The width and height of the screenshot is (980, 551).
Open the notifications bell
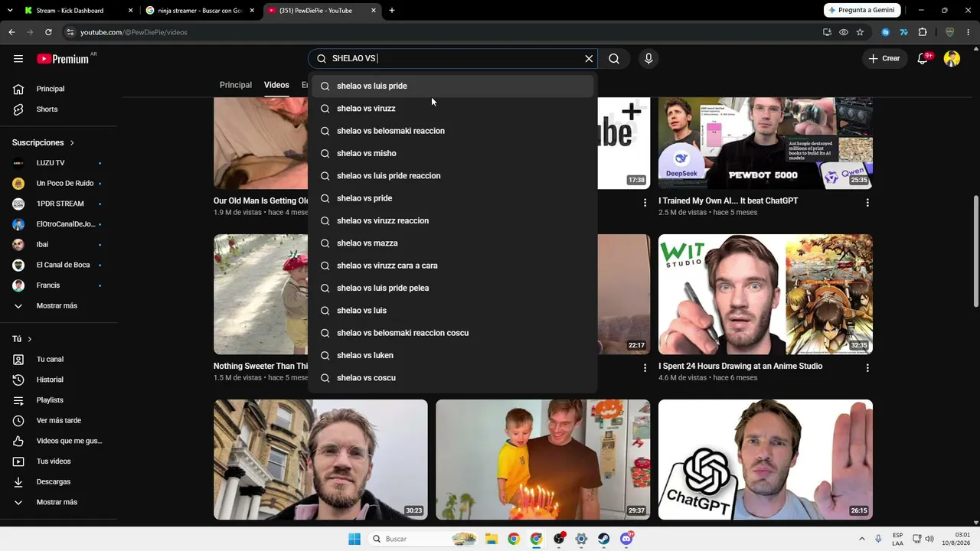[x=923, y=59]
